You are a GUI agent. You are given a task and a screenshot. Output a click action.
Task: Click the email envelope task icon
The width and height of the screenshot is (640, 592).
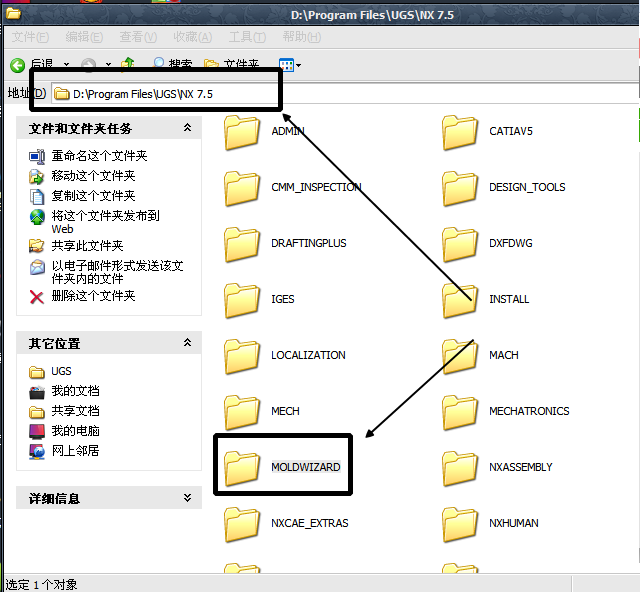coord(37,267)
